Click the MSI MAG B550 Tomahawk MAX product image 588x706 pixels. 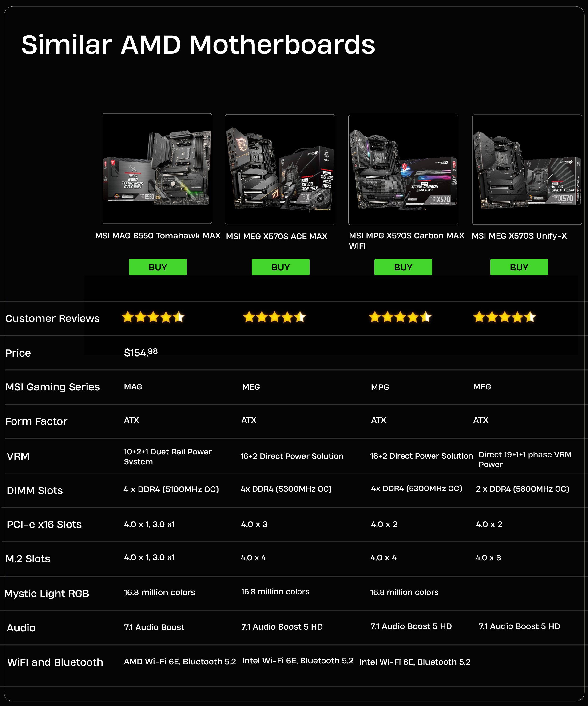(157, 168)
